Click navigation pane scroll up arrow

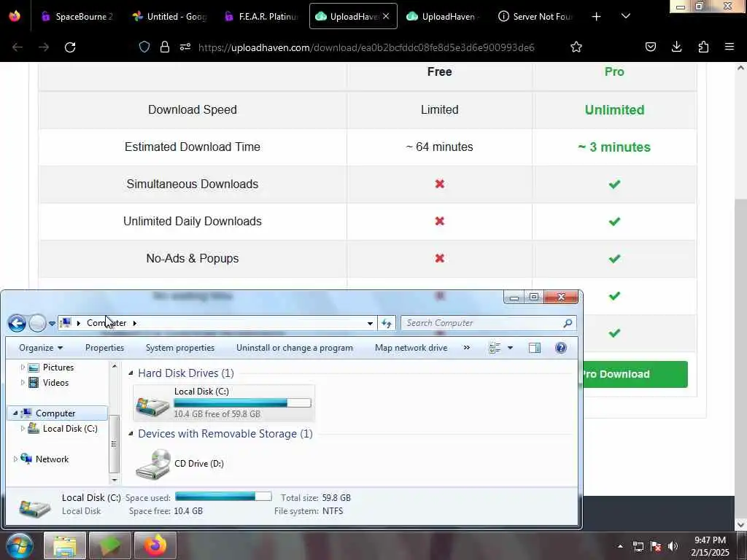(x=115, y=366)
